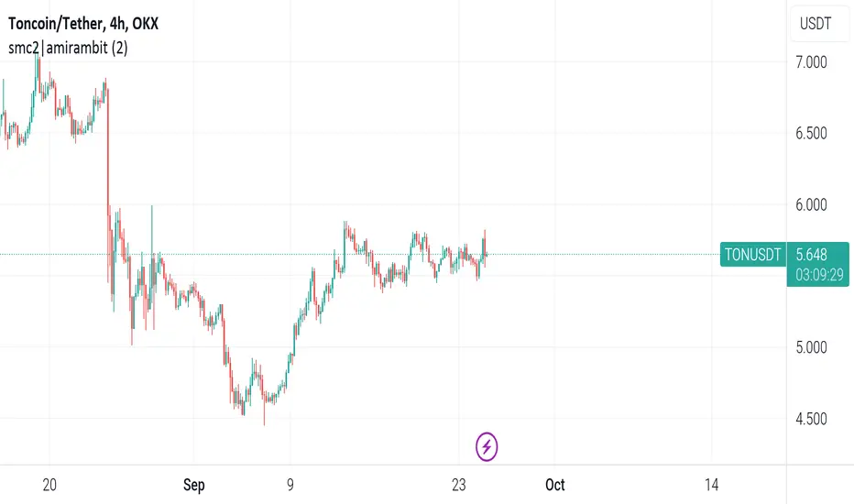Click the 14 date label on time axis
Image resolution: width=854 pixels, height=504 pixels.
click(711, 485)
